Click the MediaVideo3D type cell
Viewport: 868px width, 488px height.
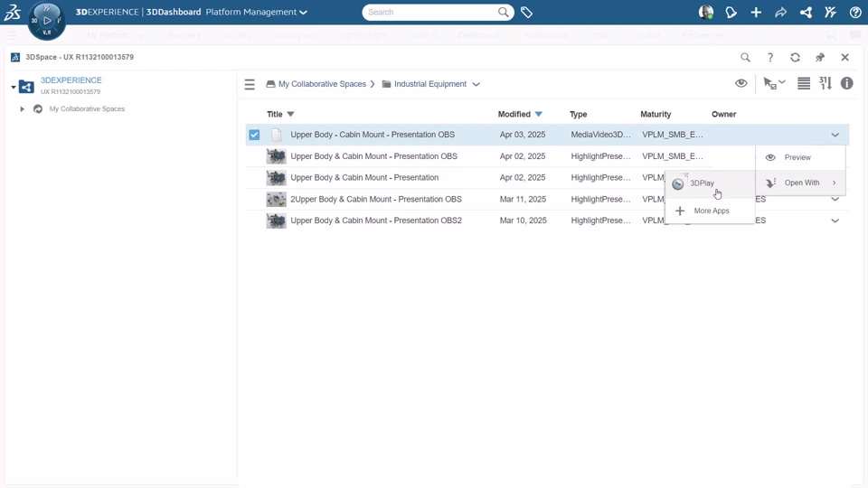pyautogui.click(x=600, y=135)
